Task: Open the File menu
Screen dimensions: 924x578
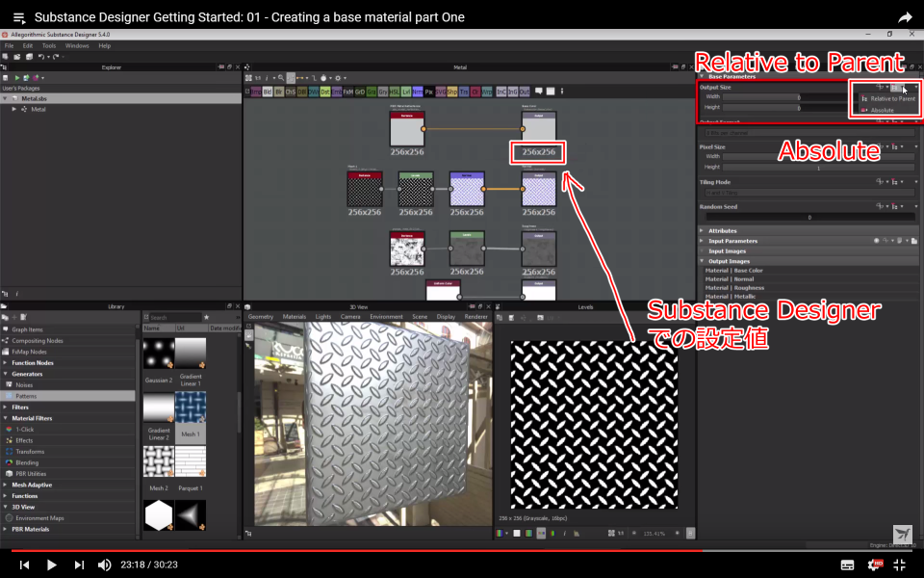Action: tap(9, 45)
